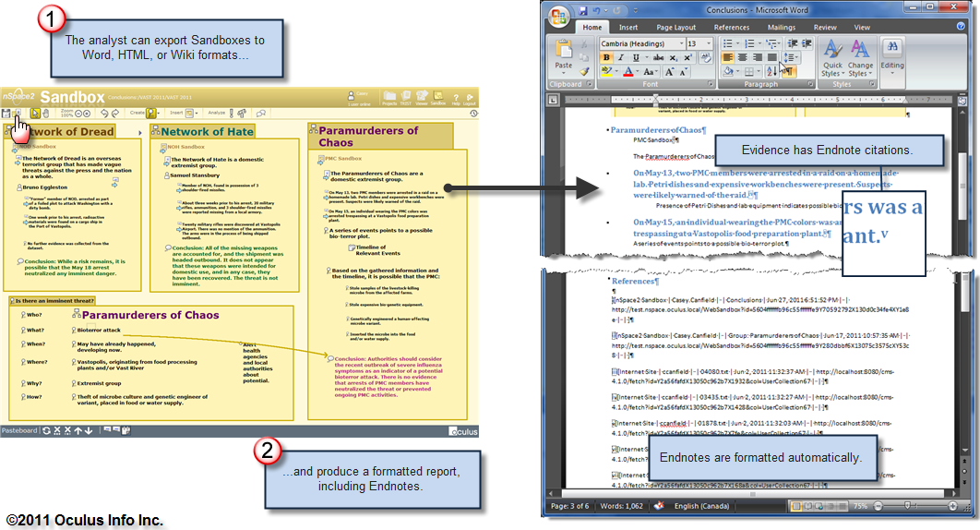980x530 pixels.
Task: Save the Sandbox with the disk icon
Action: point(6,114)
